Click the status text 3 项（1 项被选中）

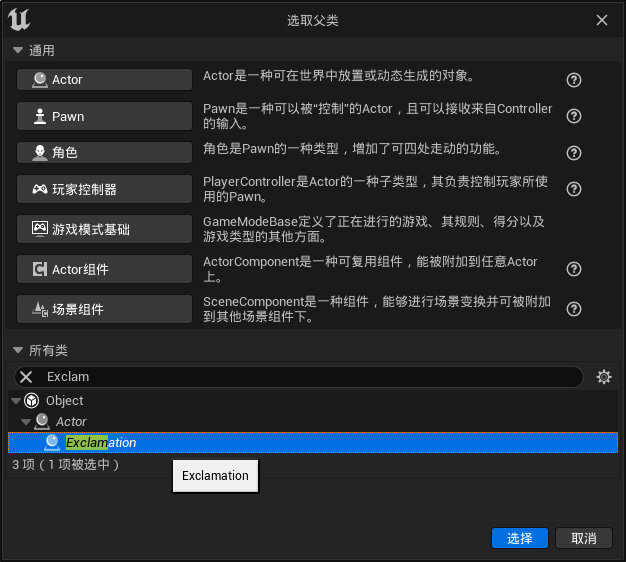(66, 465)
